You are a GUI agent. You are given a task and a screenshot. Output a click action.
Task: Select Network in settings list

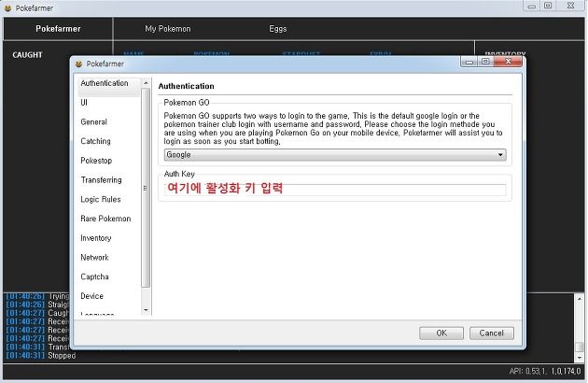(x=94, y=257)
